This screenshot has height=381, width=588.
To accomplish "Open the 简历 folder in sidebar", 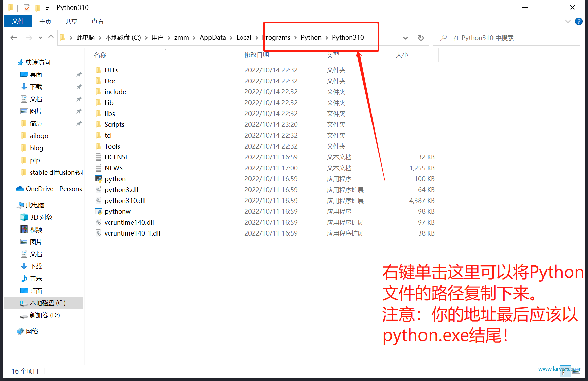I will click(x=36, y=123).
